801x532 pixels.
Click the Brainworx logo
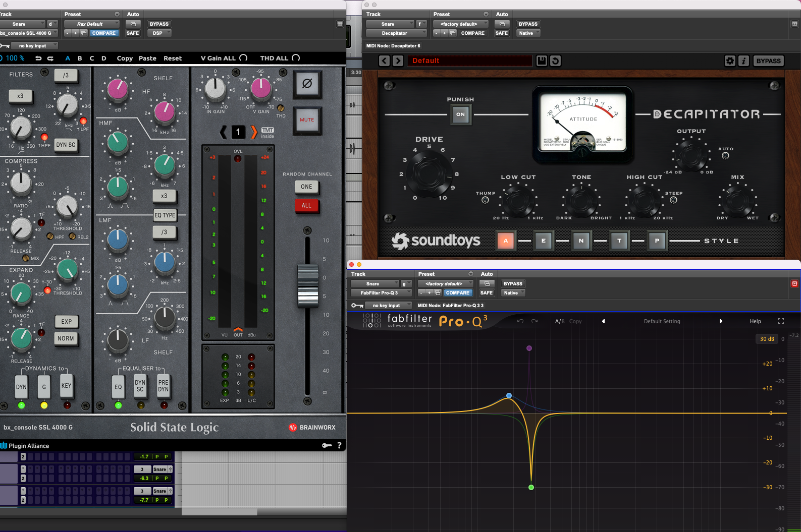tap(312, 428)
